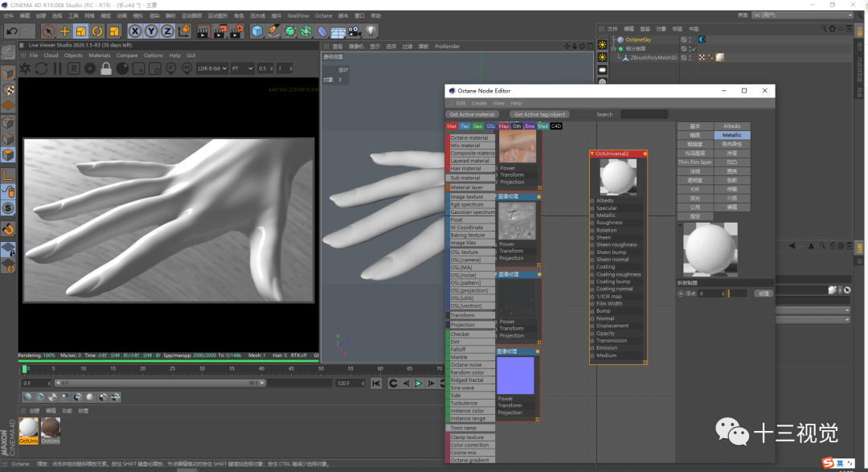This screenshot has height=472, width=868.
Task: Open Octane settings gear icon
Action: click(x=90, y=68)
